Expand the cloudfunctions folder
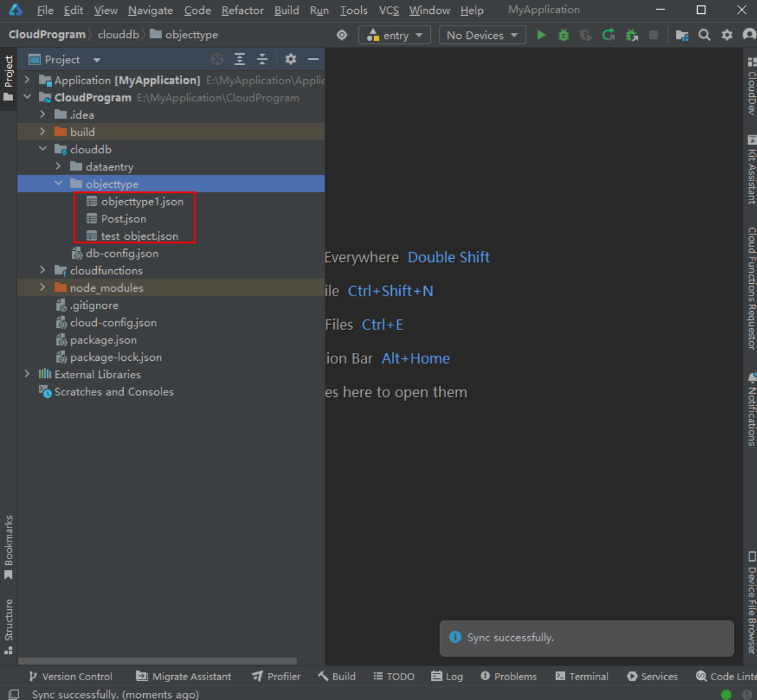This screenshot has height=700, width=757. coord(42,270)
